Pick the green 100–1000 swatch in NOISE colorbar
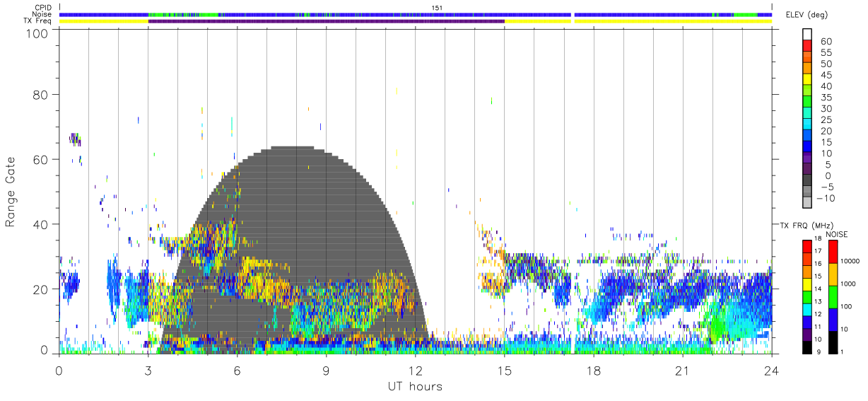The image size is (868, 401). click(833, 296)
